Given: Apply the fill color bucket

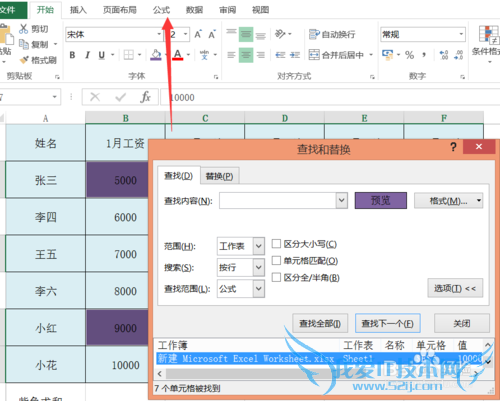Looking at the screenshot, I should pos(156,55).
